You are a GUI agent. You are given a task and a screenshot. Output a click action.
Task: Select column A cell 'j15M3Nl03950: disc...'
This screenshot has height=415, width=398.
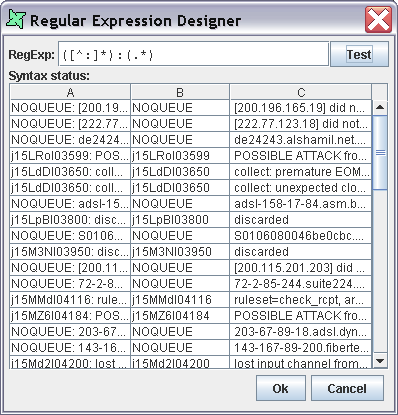(x=70, y=252)
